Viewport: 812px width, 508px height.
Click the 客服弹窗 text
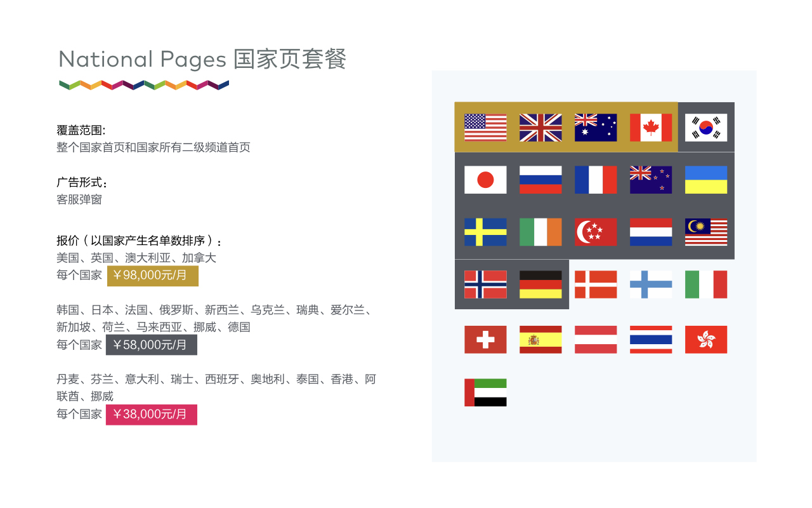coord(79,199)
